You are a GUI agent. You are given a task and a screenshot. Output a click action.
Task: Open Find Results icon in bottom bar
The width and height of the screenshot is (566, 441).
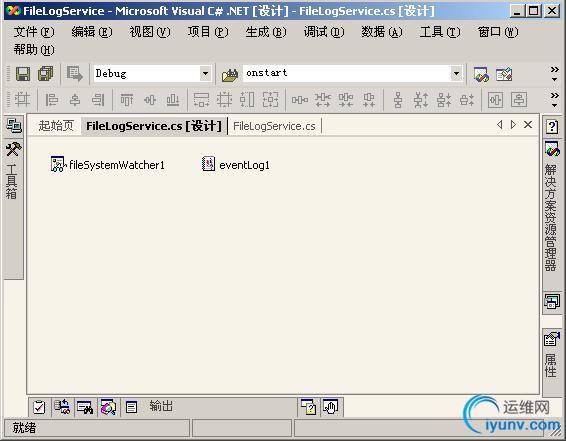click(x=85, y=407)
